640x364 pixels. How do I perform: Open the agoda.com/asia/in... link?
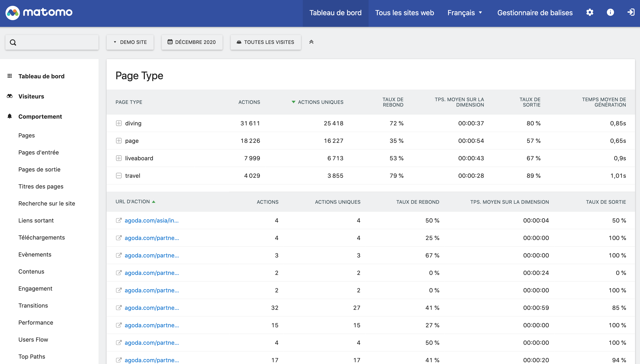tap(152, 221)
